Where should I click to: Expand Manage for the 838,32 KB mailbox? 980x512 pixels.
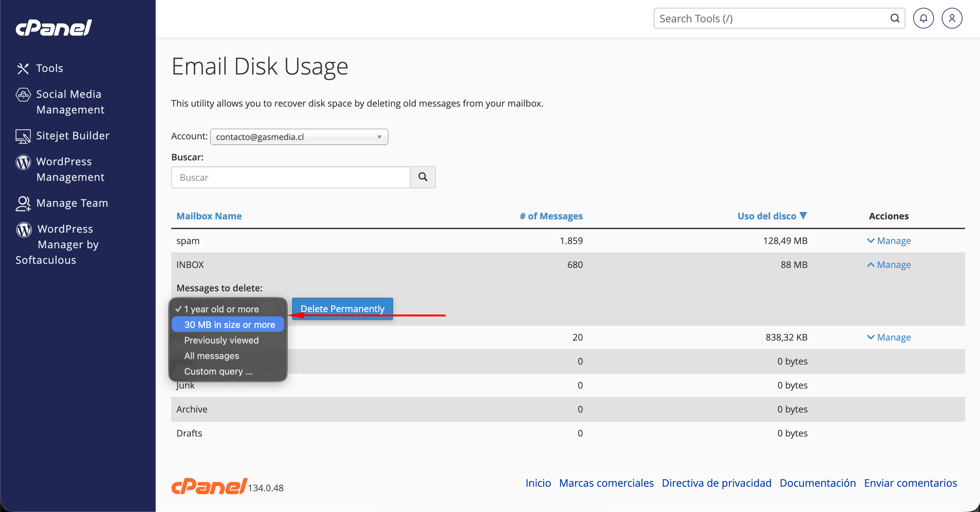click(x=889, y=337)
